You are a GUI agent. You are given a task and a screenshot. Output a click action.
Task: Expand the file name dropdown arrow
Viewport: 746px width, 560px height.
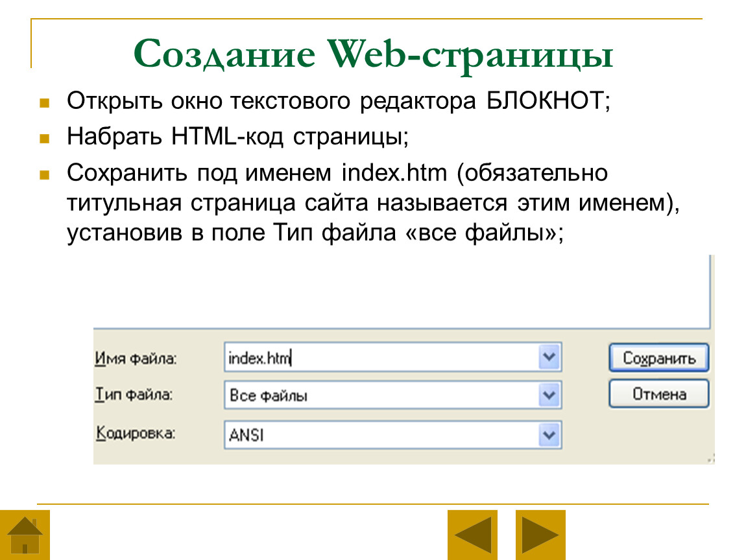click(549, 358)
